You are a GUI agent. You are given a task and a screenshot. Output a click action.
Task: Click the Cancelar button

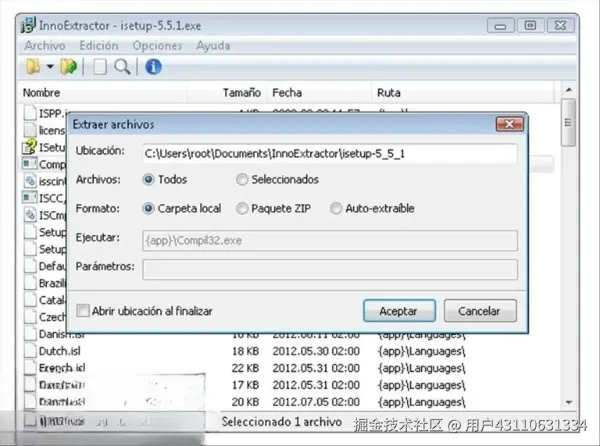point(480,311)
